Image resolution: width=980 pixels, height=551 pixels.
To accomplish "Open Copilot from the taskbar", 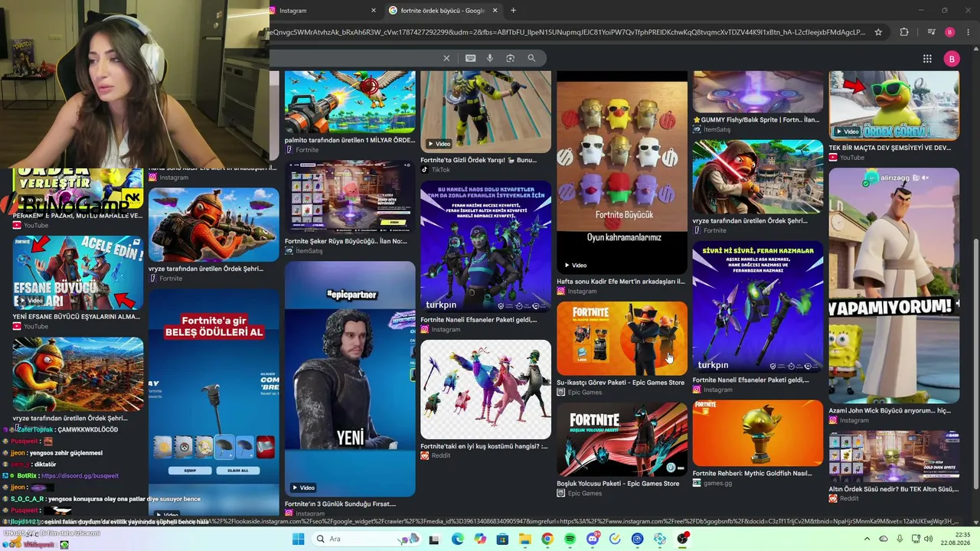I will click(480, 539).
